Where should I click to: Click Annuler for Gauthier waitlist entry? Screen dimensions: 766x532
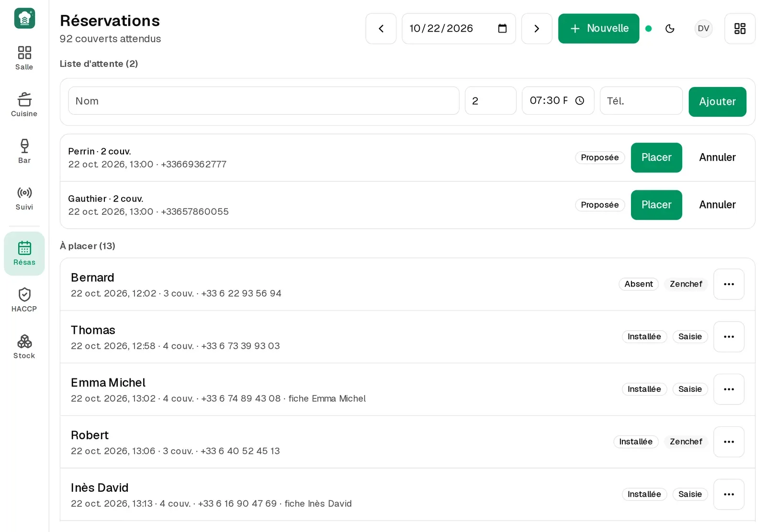(x=717, y=205)
